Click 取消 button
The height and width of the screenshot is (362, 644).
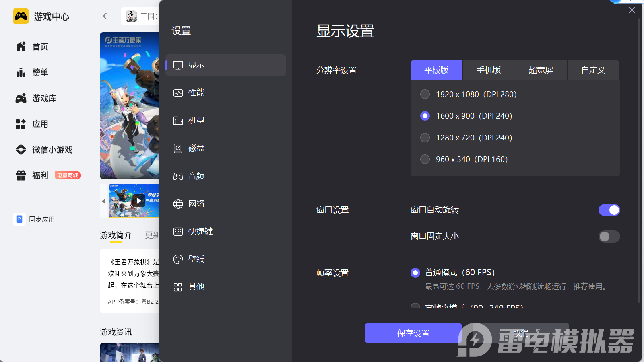pyautogui.click(x=521, y=333)
